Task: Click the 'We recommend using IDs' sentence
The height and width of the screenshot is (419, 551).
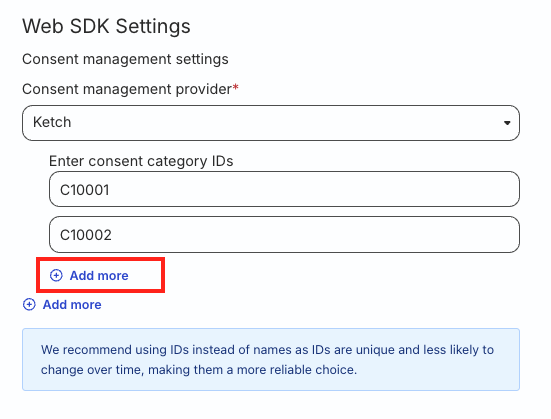Action: (x=267, y=360)
